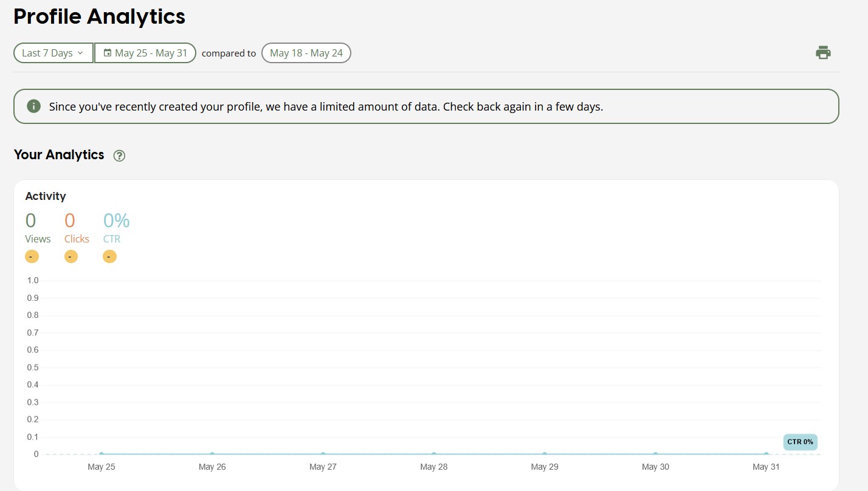The image size is (868, 491).
Task: Click the Clicks label under the count
Action: click(x=77, y=239)
